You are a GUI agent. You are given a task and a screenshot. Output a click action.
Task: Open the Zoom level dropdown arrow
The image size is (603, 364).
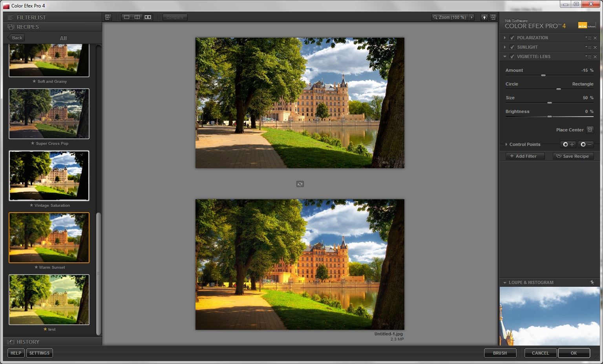click(x=471, y=17)
